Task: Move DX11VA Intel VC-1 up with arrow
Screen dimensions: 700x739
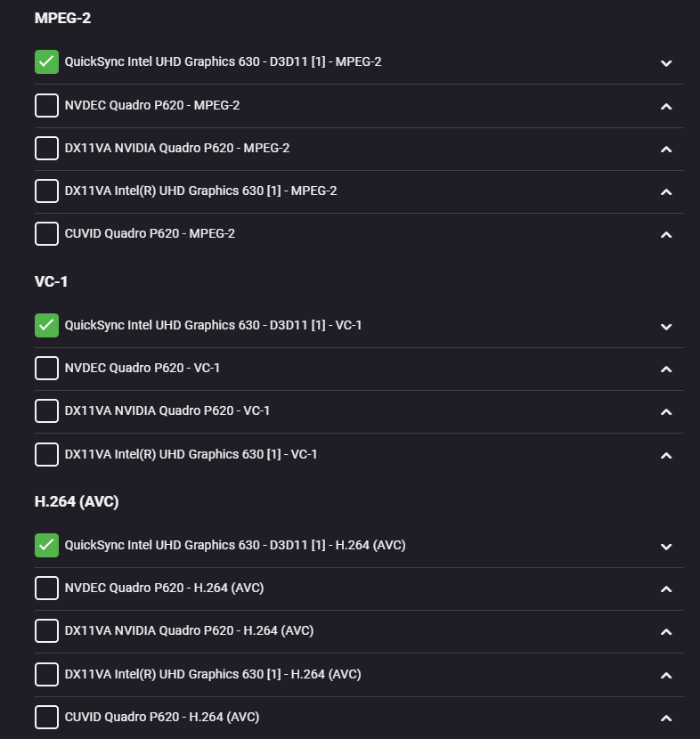Action: click(665, 455)
